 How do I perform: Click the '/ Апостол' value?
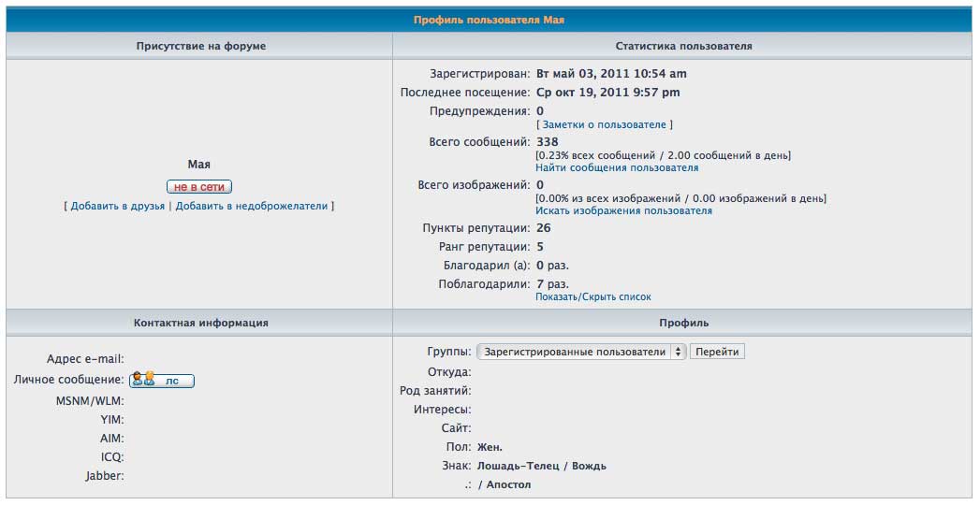pos(505,484)
